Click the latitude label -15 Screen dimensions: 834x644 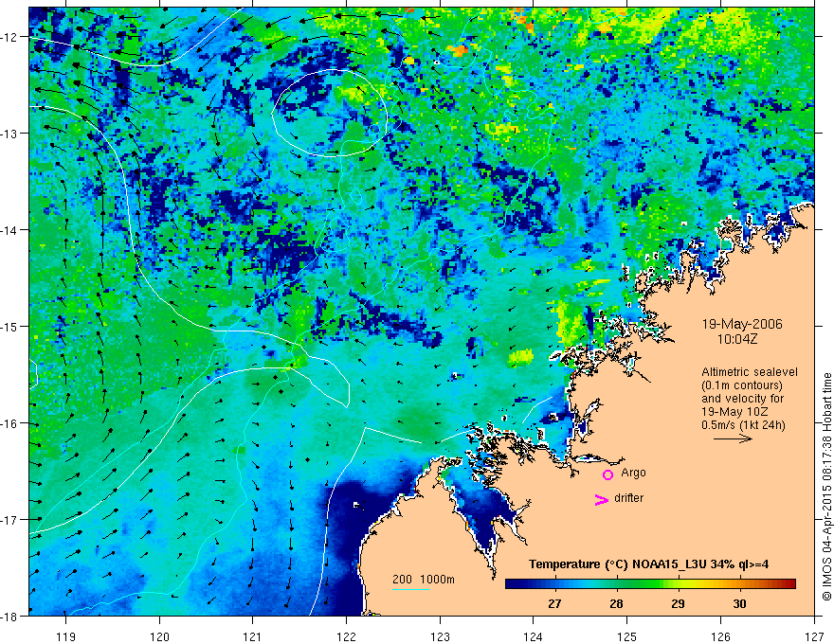coord(10,326)
